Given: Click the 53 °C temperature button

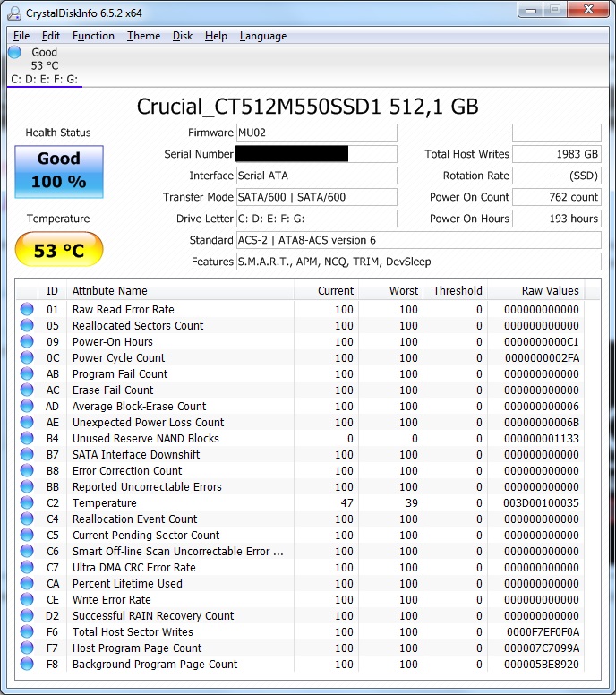Looking at the screenshot, I should coord(59,250).
